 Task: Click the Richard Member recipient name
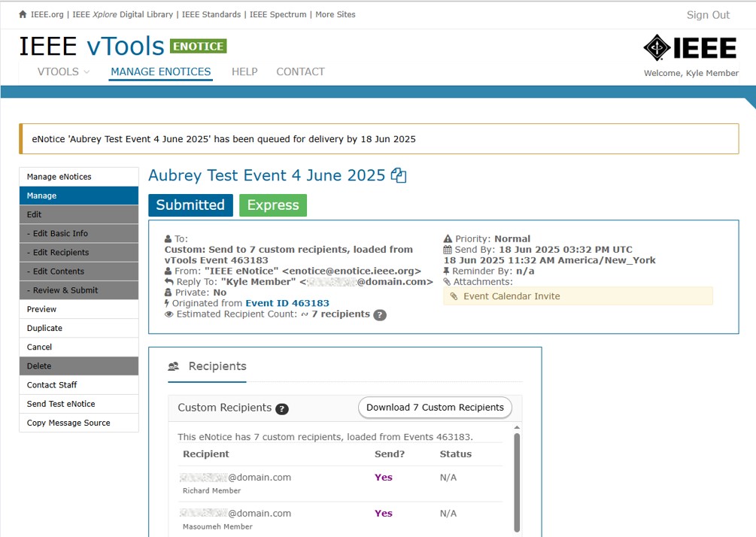(211, 490)
